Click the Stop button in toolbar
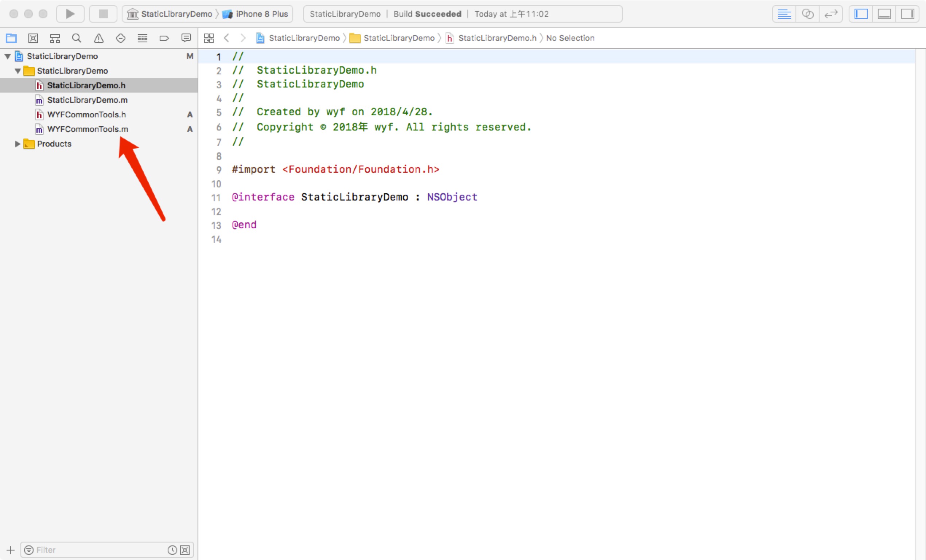The height and width of the screenshot is (560, 926). 103,14
